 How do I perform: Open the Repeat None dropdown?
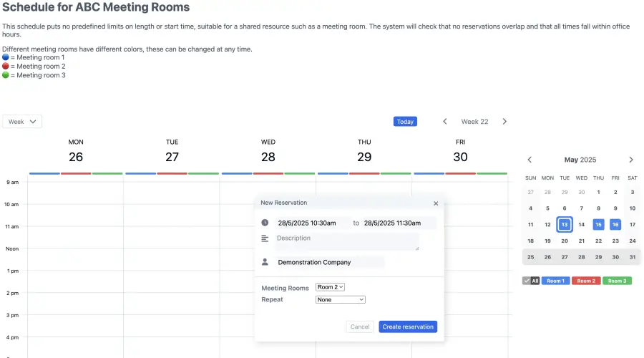point(340,299)
